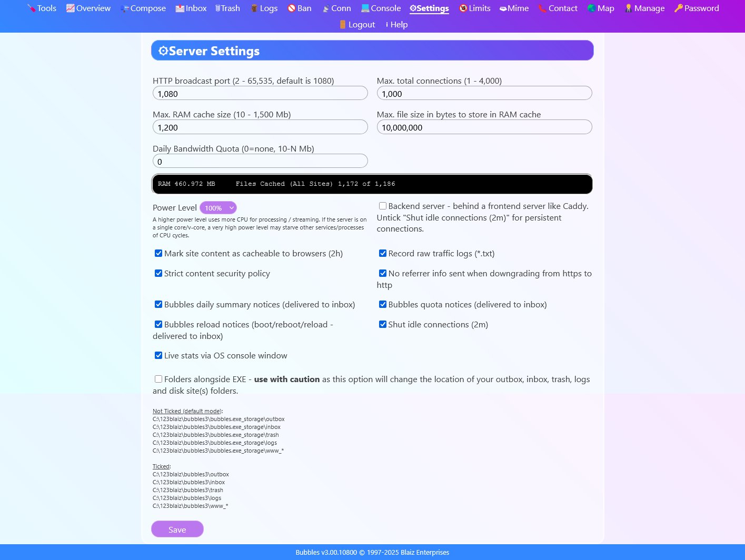Click the Max. RAM cache size field
Viewport: 745px width, 560px height.
(260, 127)
